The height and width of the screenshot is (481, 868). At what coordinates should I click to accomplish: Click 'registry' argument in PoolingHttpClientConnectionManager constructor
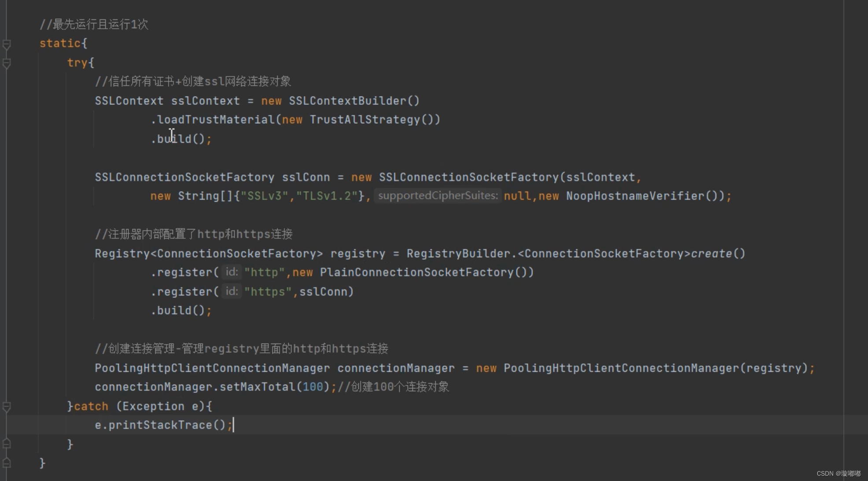pos(774,368)
